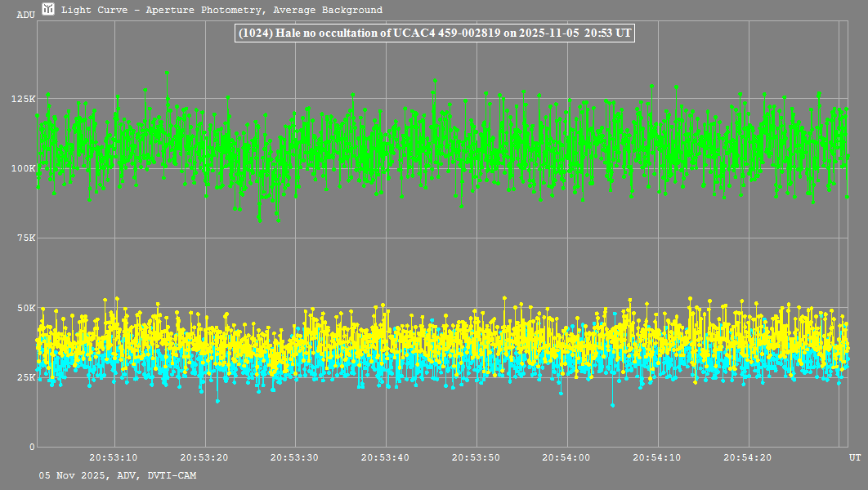Click the 125K y-axis label
This screenshot has height=490, width=868.
pos(23,99)
